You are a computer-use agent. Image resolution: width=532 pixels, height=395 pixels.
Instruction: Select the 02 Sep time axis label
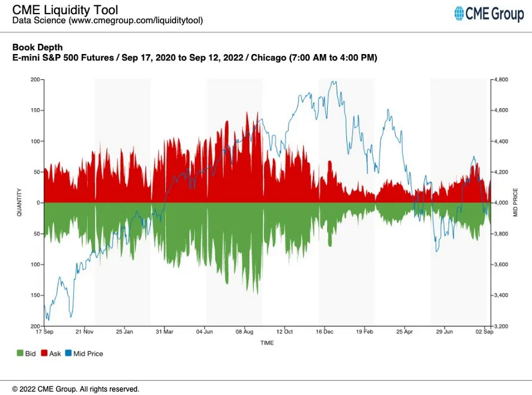485,331
